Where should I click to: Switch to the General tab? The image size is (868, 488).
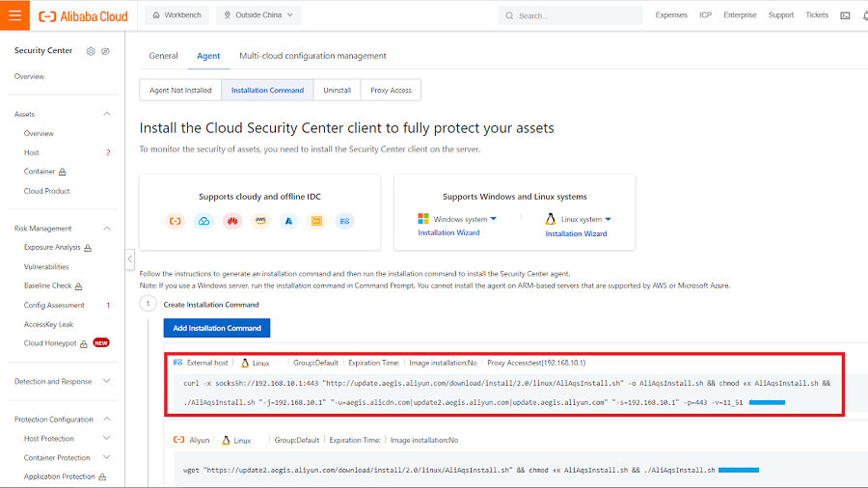163,56
